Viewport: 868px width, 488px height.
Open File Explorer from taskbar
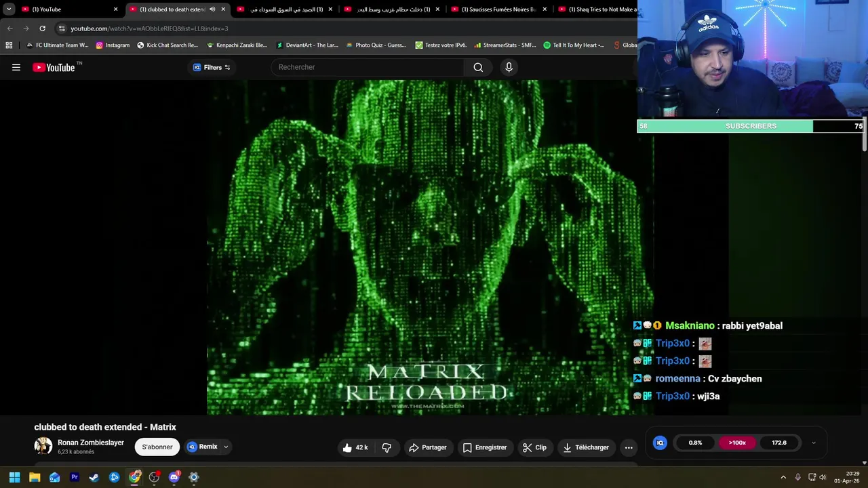point(35,477)
